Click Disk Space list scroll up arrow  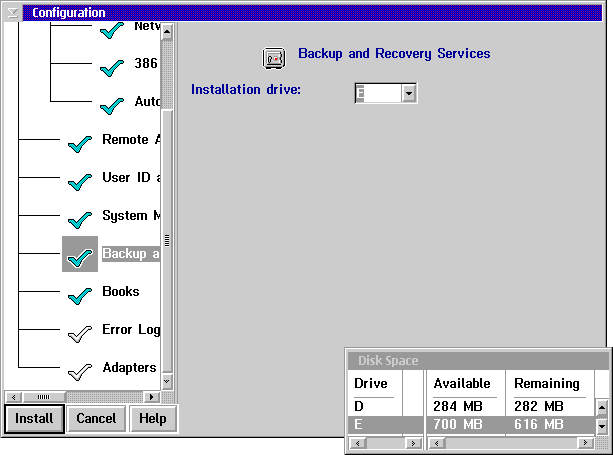coord(602,408)
